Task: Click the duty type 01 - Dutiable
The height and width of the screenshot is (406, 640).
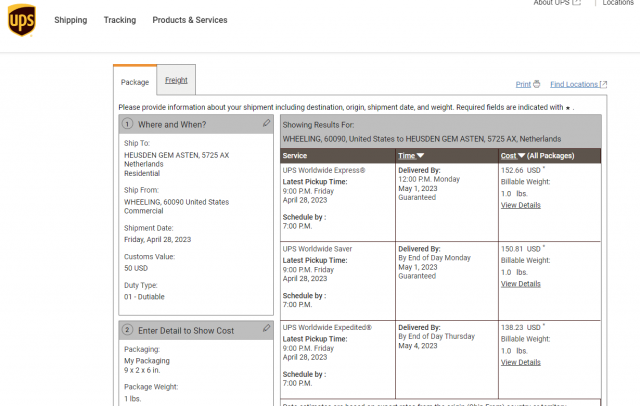Action: [144, 297]
